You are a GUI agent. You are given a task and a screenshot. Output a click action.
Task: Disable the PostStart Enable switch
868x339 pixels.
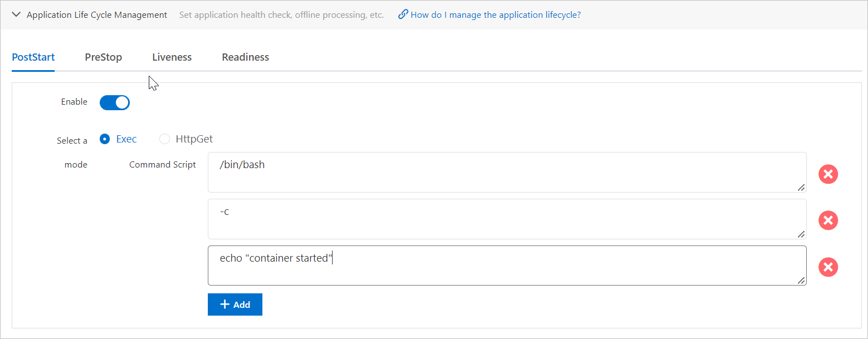[x=115, y=102]
